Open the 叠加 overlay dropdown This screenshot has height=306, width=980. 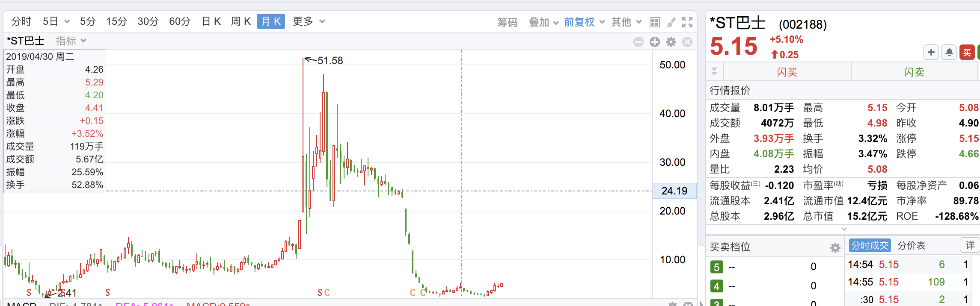543,22
